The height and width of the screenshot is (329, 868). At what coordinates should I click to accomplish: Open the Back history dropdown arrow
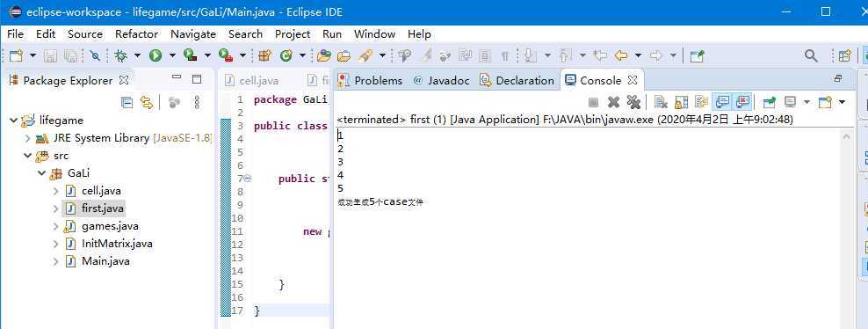[638, 55]
